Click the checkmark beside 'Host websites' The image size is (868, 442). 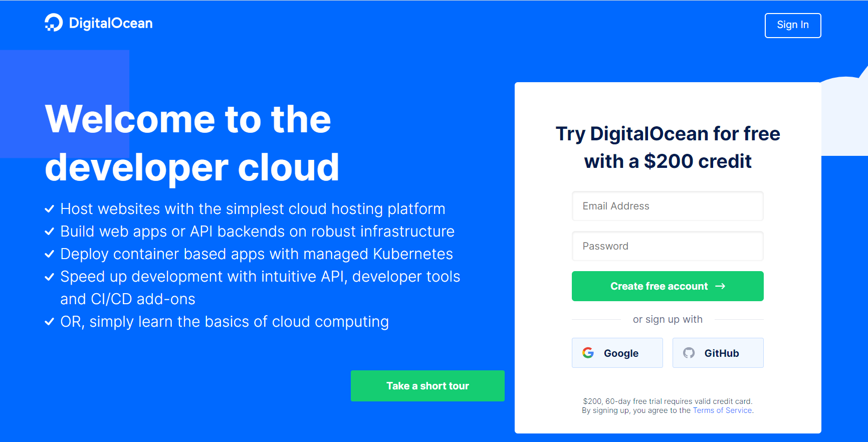coord(49,209)
